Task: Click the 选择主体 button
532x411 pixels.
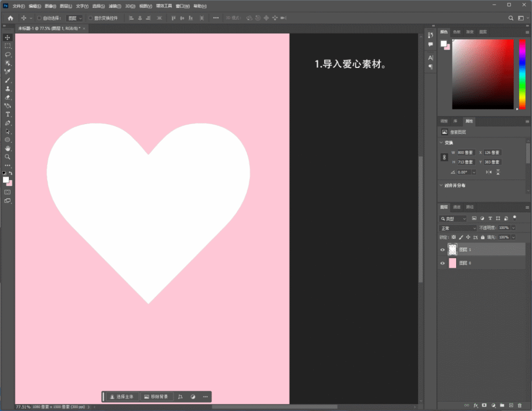Action: tap(122, 397)
